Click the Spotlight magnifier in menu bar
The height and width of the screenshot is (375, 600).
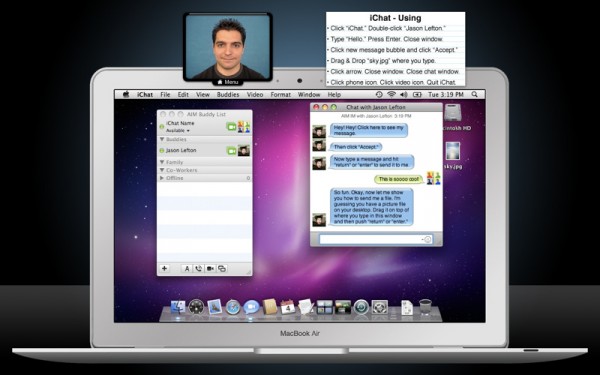(474, 94)
